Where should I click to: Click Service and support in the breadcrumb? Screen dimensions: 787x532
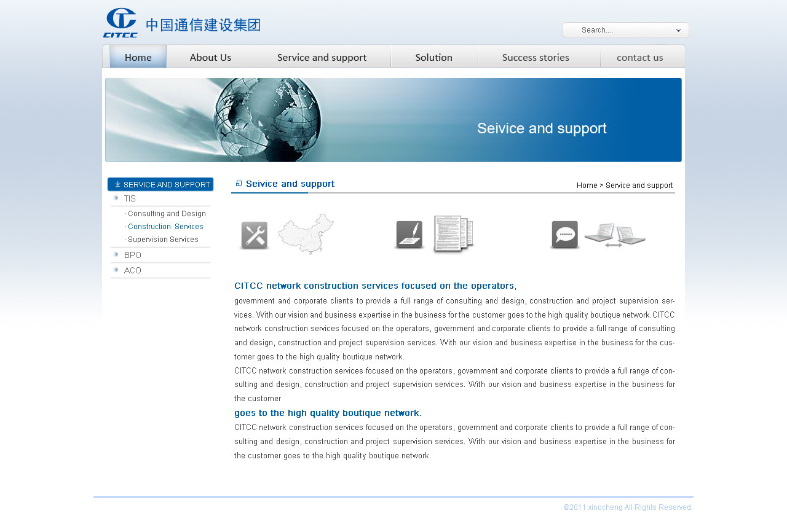639,186
